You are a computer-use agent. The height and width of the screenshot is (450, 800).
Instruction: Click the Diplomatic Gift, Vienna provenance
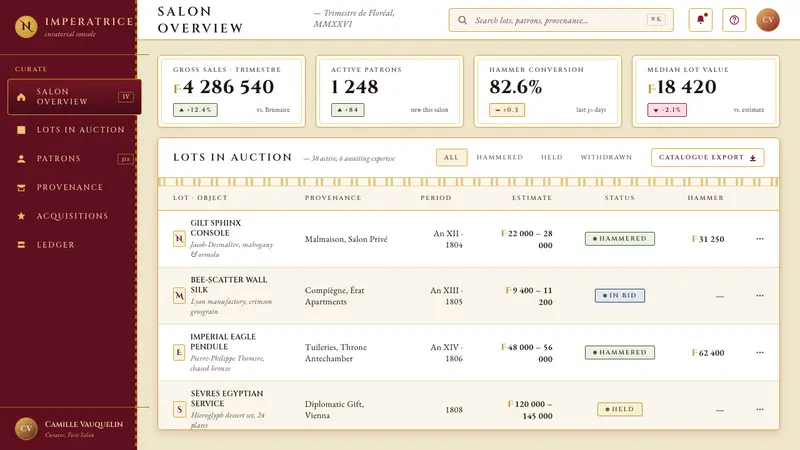(334, 409)
